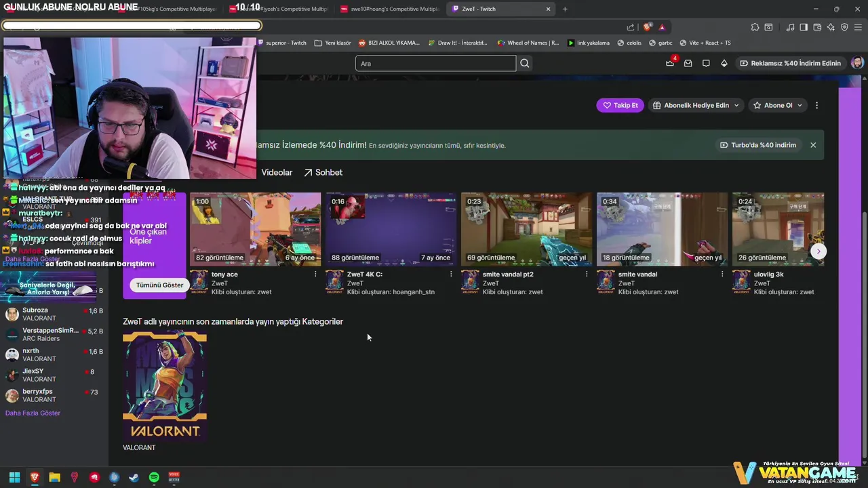
Task: Open Spotify from the taskbar
Action: coord(154,477)
